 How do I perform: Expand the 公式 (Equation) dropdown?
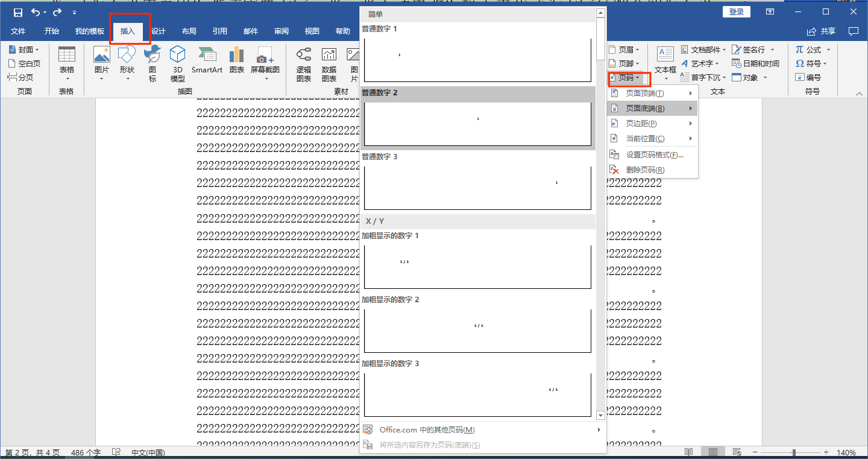(x=813, y=49)
